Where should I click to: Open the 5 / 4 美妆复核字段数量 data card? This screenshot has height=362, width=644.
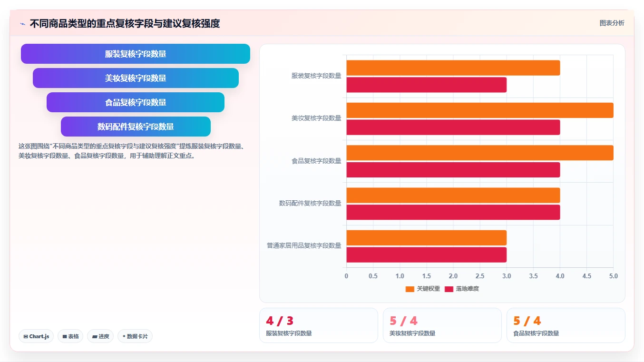coord(442,325)
